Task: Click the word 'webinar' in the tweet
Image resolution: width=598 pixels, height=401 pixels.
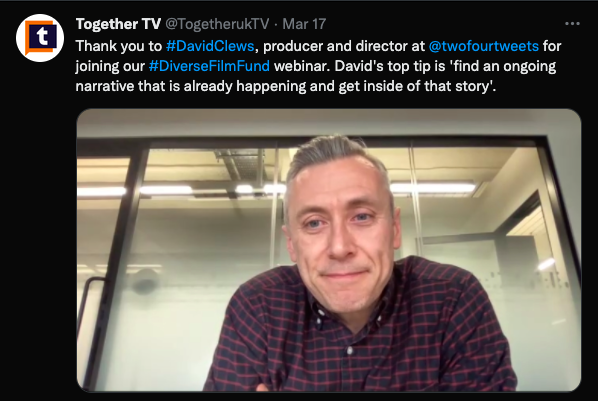Action: [x=301, y=66]
